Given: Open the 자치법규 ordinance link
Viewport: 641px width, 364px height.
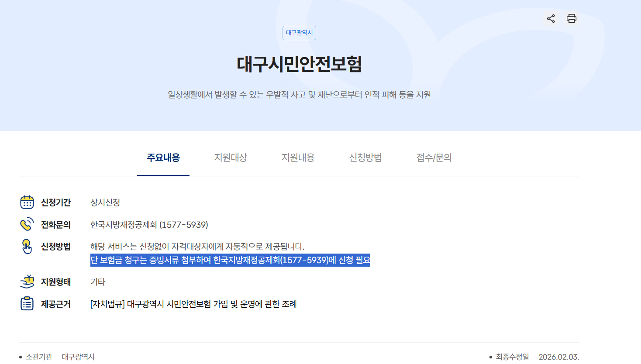Looking at the screenshot, I should (193, 304).
